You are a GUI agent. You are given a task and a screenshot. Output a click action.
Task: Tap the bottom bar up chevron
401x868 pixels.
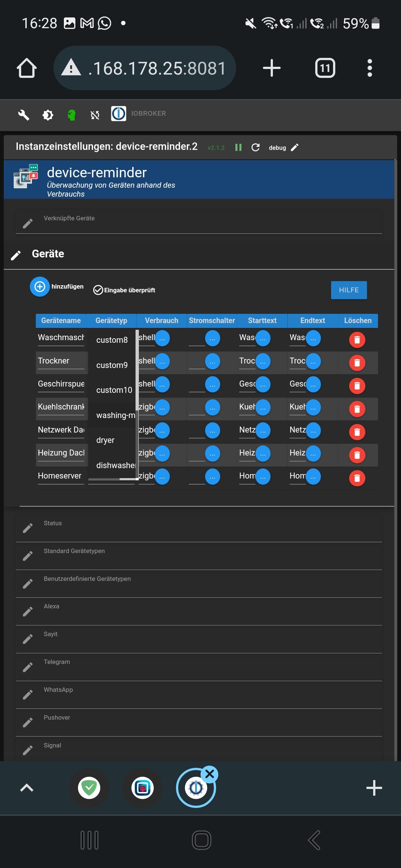pyautogui.click(x=27, y=788)
